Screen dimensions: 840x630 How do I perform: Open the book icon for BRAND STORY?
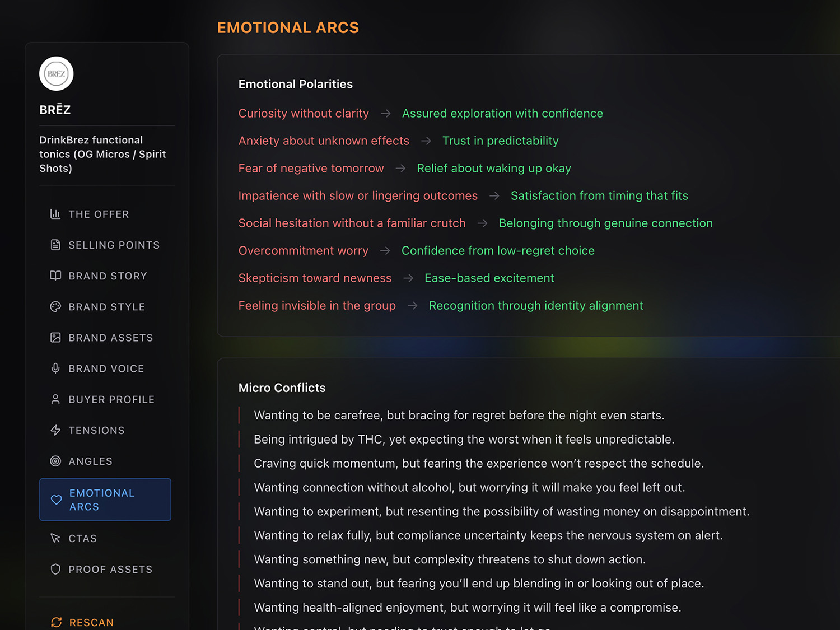[55, 276]
